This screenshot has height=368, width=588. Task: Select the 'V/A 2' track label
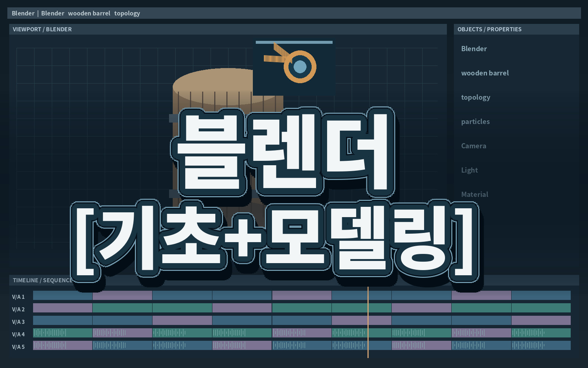coord(18,309)
